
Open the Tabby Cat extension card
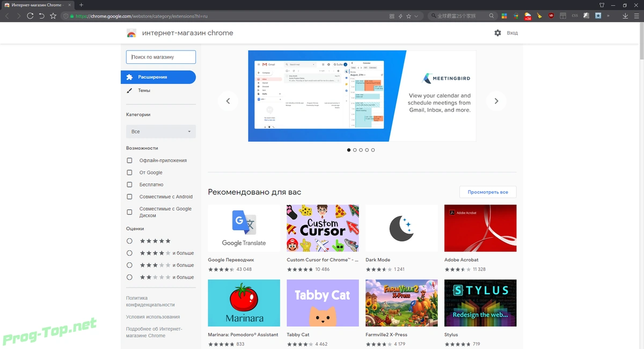(x=323, y=313)
